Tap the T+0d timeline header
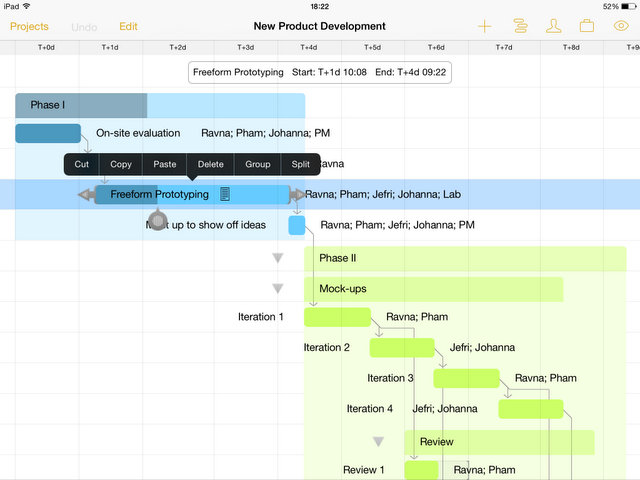The image size is (640, 480). click(46, 47)
